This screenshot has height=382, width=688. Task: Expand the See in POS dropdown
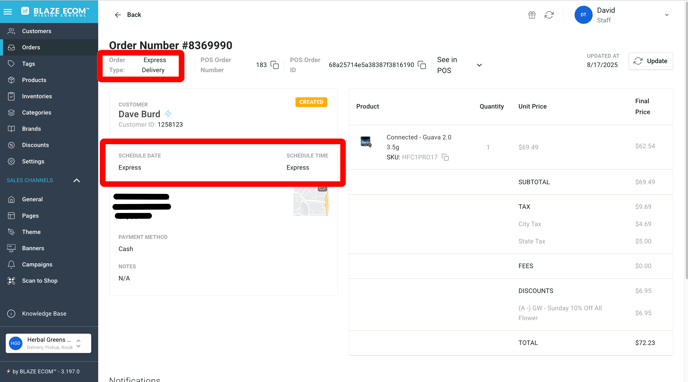tap(479, 65)
